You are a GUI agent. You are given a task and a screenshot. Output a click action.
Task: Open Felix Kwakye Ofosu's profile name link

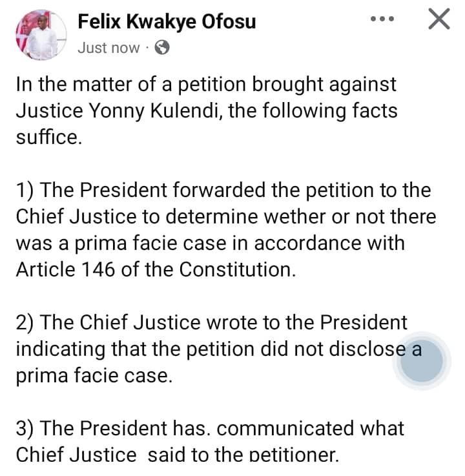point(167,21)
